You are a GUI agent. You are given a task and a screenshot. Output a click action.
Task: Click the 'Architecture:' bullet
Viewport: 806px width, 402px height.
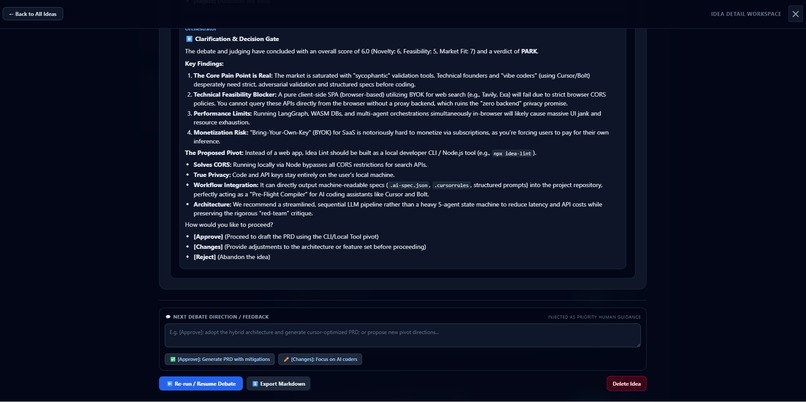212,205
